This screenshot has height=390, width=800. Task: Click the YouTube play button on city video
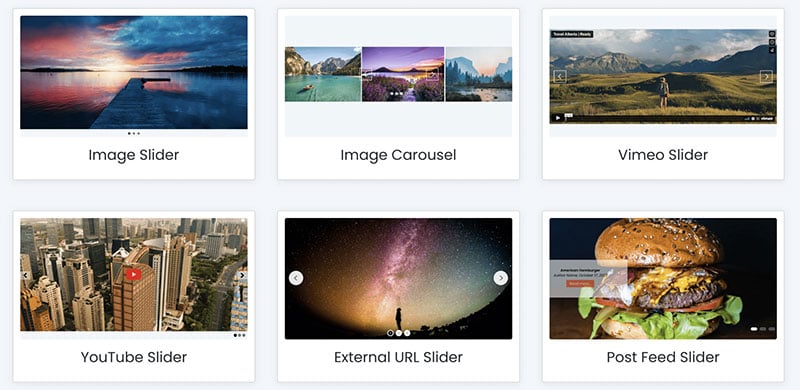point(133,275)
